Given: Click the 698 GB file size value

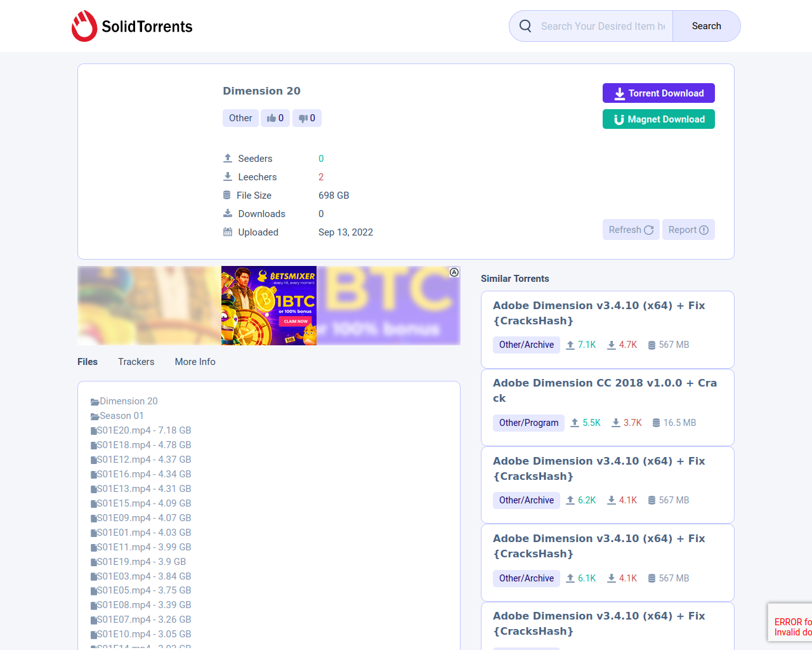Looking at the screenshot, I should (x=334, y=196).
